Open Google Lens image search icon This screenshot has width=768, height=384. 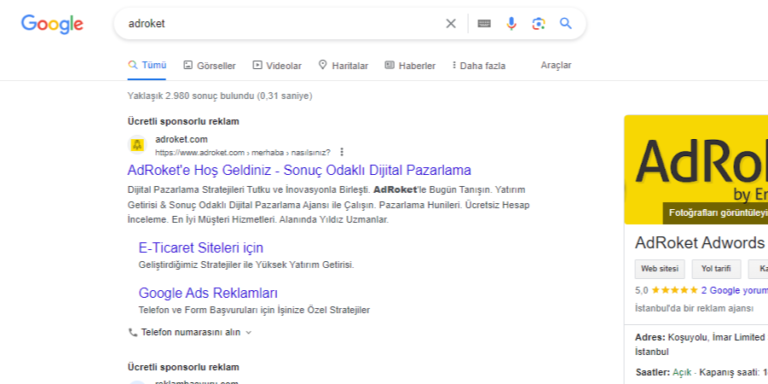(x=538, y=24)
